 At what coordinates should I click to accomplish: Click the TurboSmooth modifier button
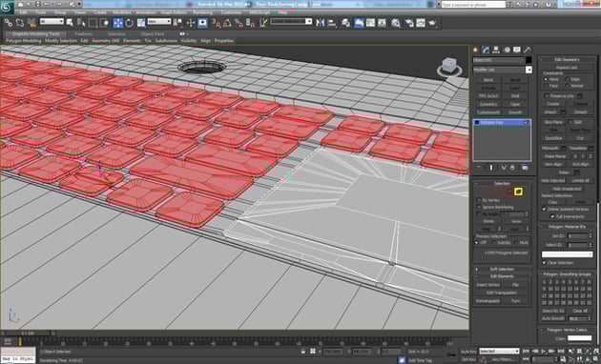coord(487,112)
